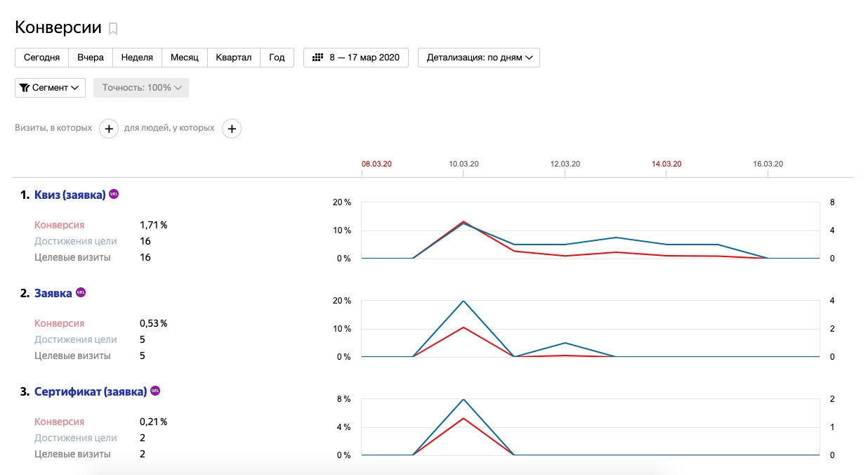Add a visit condition with plus icon
The image size is (868, 475).
[108, 129]
